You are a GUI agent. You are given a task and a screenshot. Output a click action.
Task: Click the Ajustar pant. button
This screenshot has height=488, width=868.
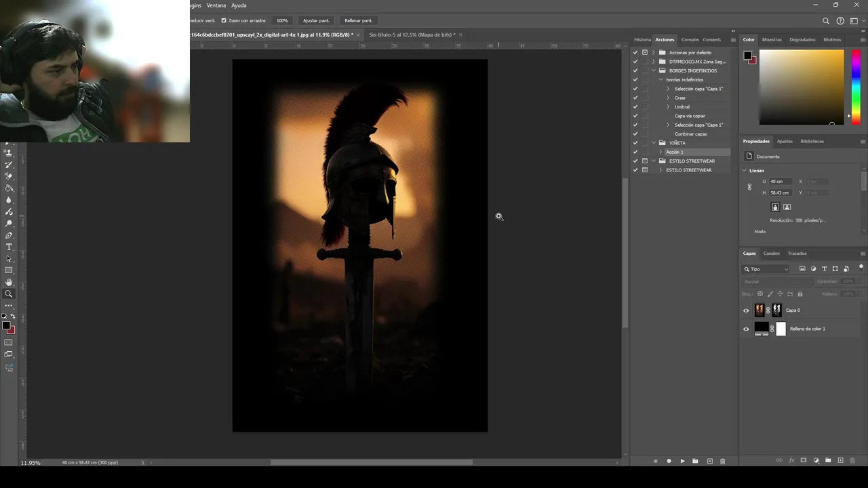point(316,20)
